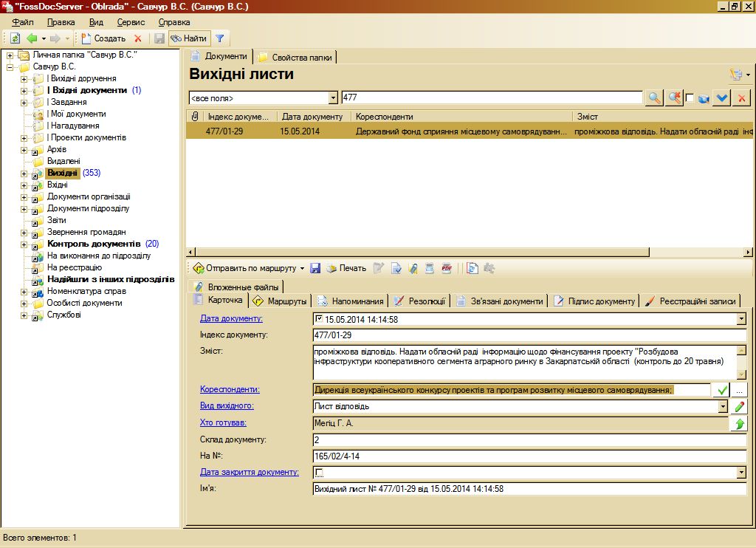Toggle the checkbox next to the search buttons
756x548 pixels.
click(690, 98)
